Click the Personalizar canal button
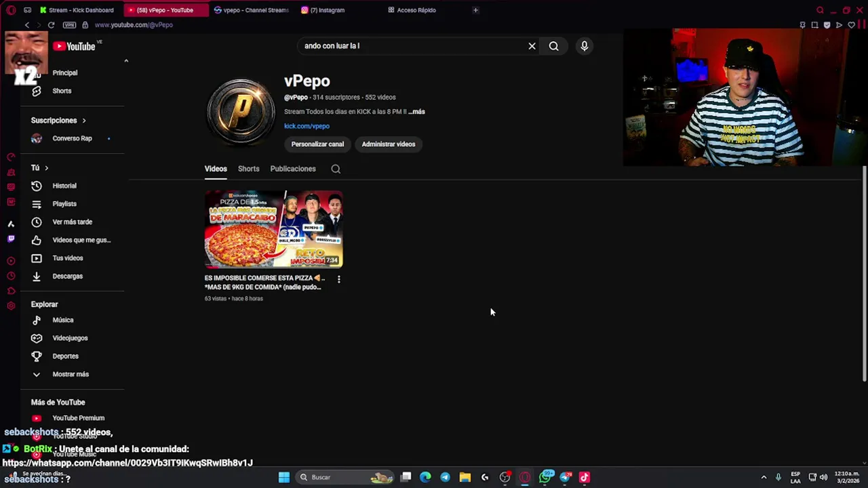Screen dimensions: 868x488 (x=317, y=144)
